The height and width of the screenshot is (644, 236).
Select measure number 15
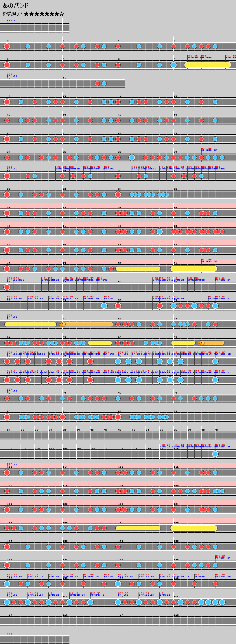(175, 96)
